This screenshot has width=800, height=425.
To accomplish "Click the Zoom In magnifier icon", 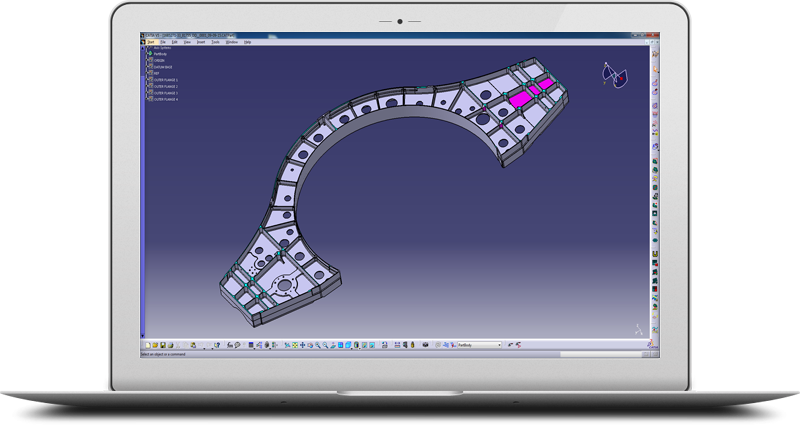I will (318, 345).
